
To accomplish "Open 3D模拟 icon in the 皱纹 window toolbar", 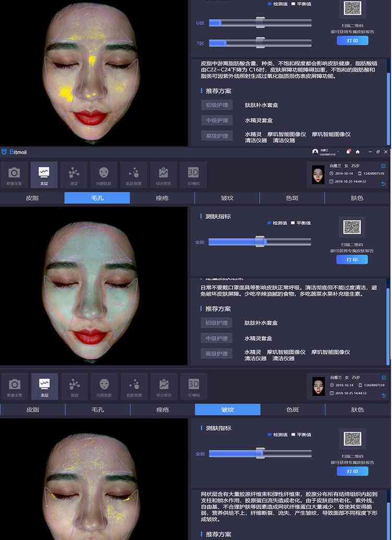I will pyautogui.click(x=193, y=386).
